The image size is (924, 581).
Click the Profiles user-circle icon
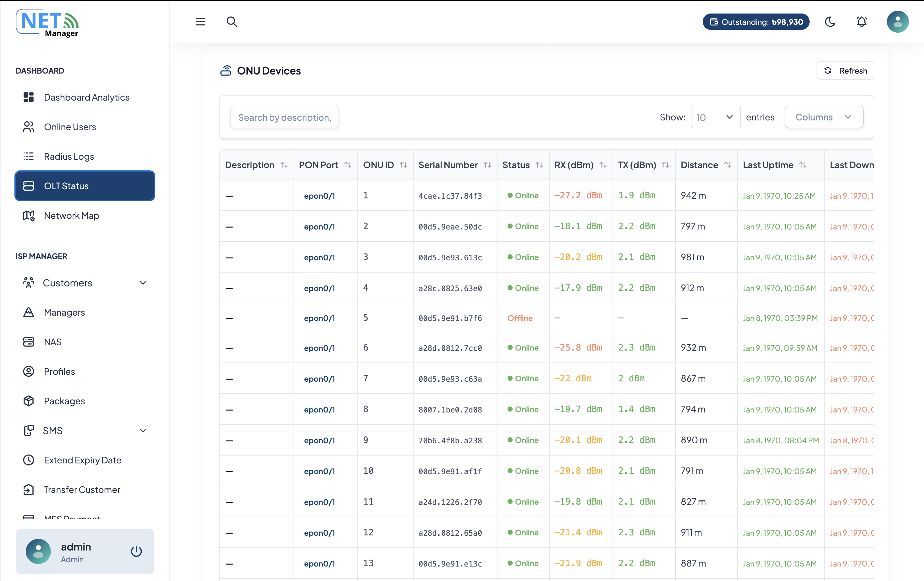28,372
